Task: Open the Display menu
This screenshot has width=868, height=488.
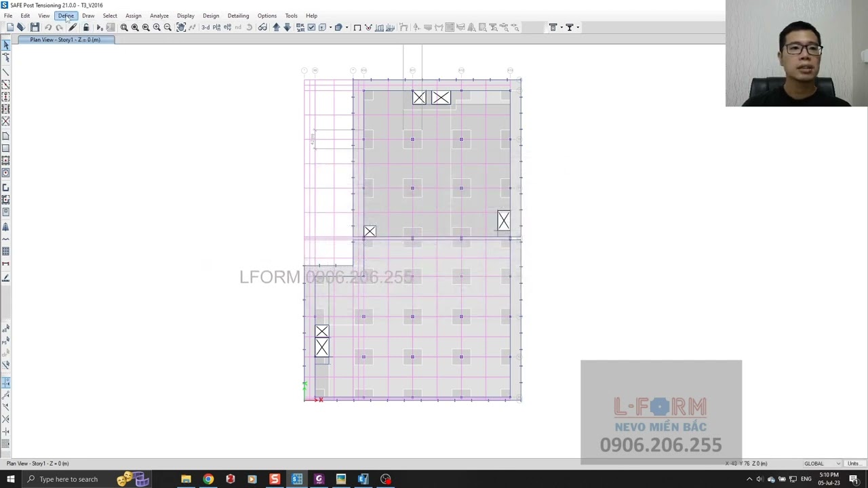Action: coord(185,16)
